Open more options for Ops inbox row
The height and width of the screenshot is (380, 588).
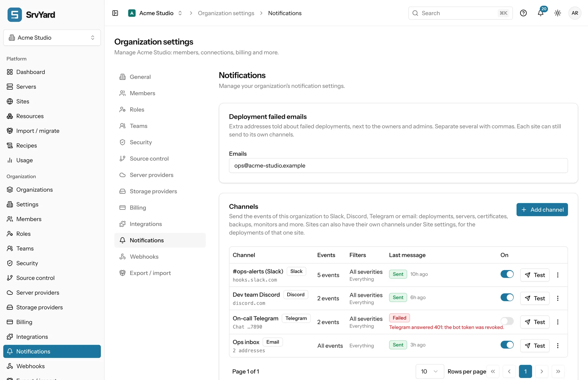click(558, 346)
